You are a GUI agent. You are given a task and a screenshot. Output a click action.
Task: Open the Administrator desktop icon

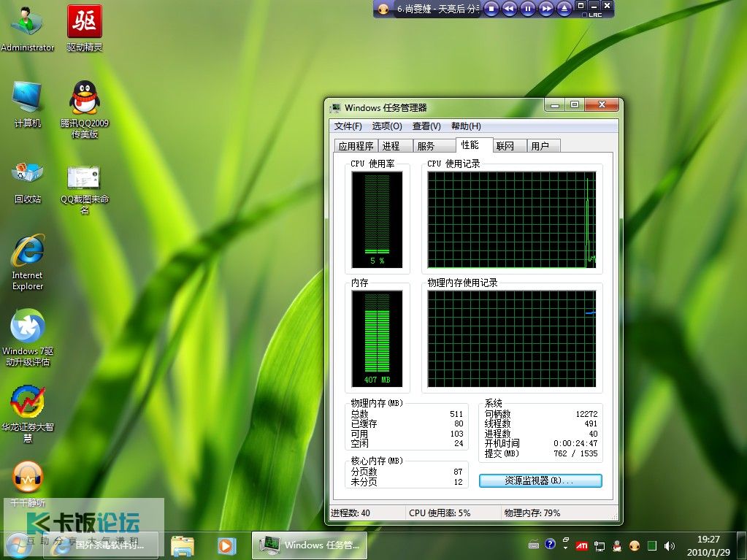(x=27, y=28)
